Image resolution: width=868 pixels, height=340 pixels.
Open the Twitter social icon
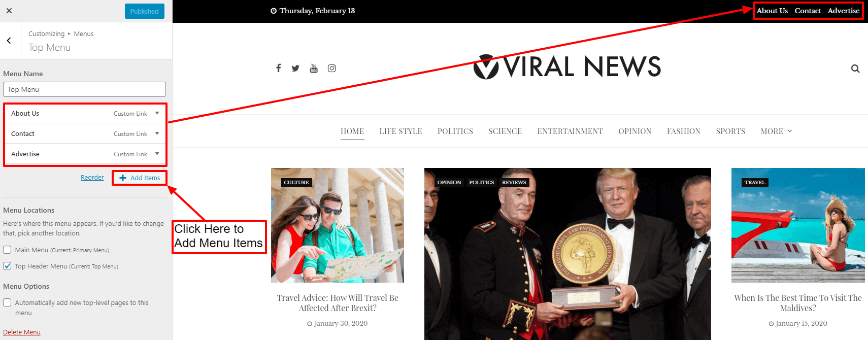point(295,68)
